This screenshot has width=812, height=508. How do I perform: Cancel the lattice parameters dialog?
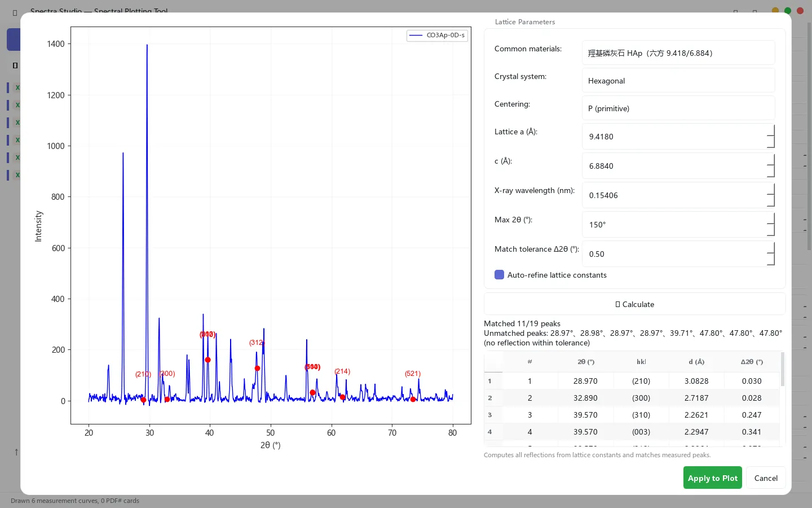pyautogui.click(x=766, y=478)
